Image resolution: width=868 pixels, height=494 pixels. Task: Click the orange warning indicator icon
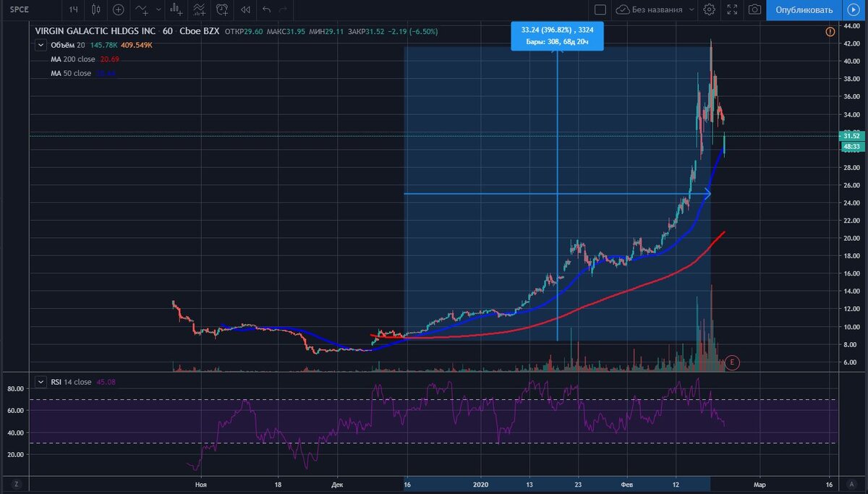[x=829, y=31]
